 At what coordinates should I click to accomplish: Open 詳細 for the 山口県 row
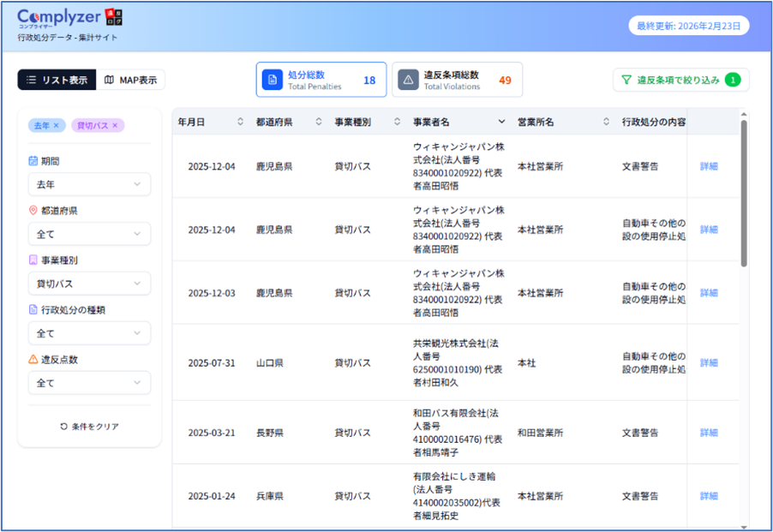pos(708,362)
